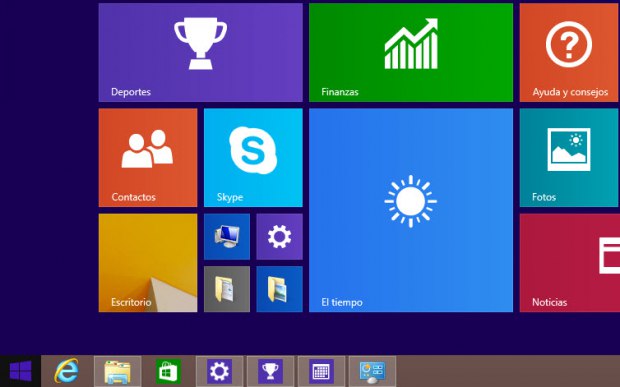Viewport: 620px width, 387px height.
Task: Open the small Pictures folder tile
Action: 280,289
